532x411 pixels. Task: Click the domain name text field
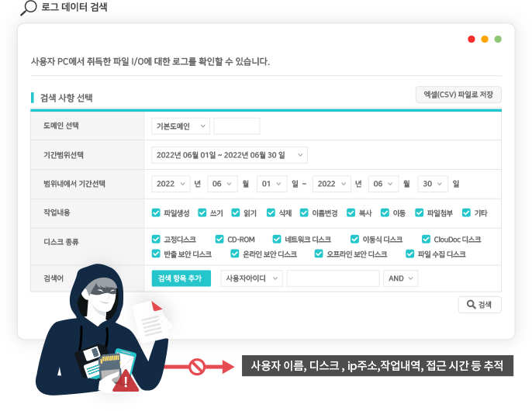(x=237, y=126)
